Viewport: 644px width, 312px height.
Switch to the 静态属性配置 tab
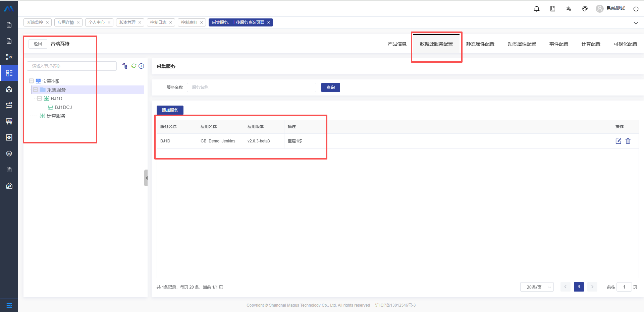(x=480, y=44)
